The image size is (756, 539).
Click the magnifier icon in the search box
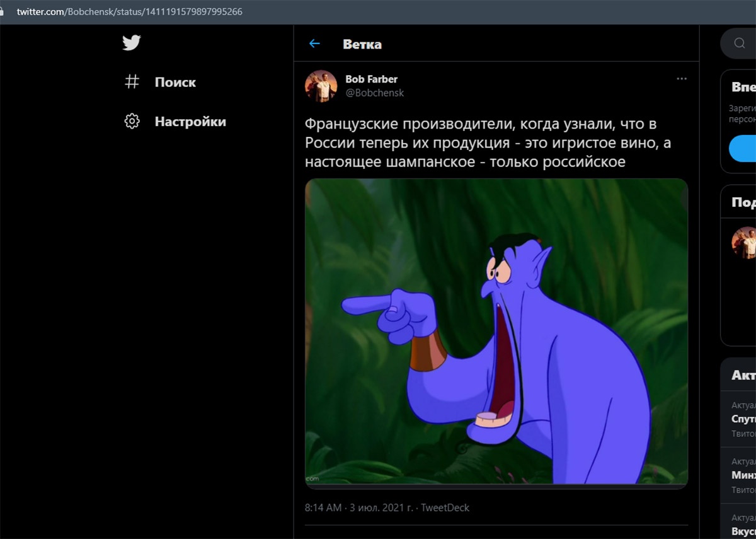(740, 43)
